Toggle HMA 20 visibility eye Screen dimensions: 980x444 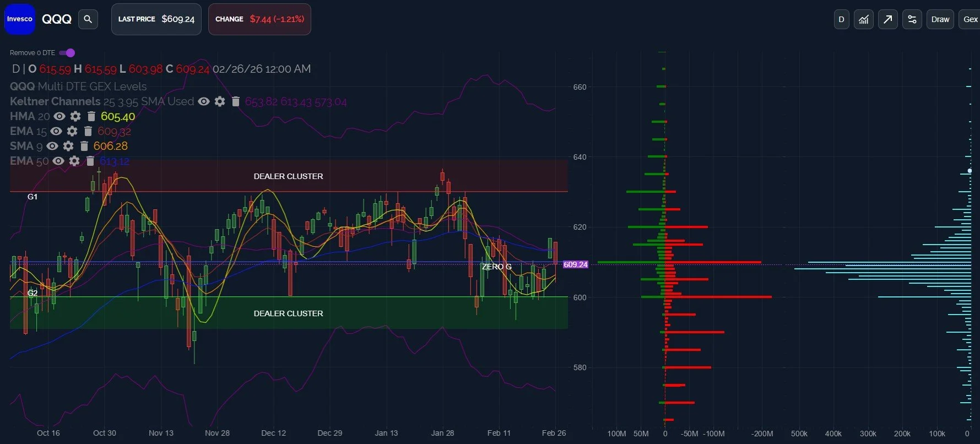pos(59,116)
